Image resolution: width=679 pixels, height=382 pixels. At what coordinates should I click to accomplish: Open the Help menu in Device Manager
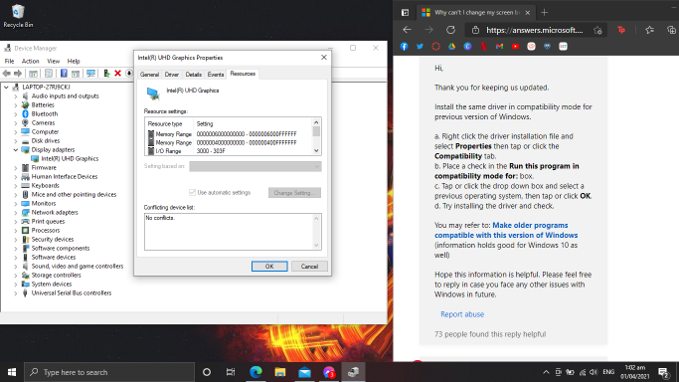click(74, 61)
